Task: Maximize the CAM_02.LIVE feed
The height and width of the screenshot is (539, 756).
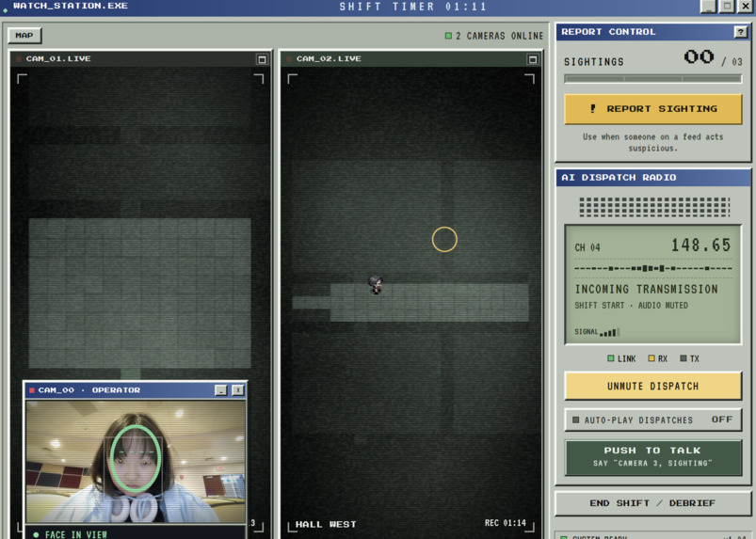Action: 532,59
